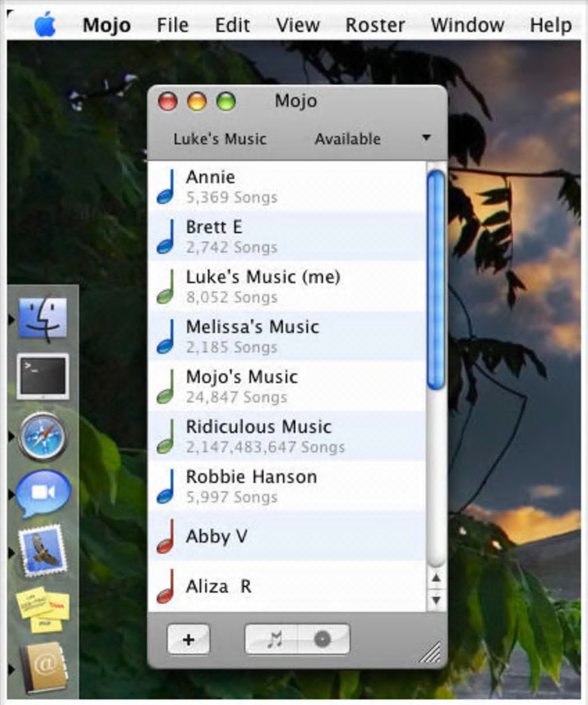The height and width of the screenshot is (705, 588).
Task: Launch Terminal from the dock
Action: (x=43, y=377)
